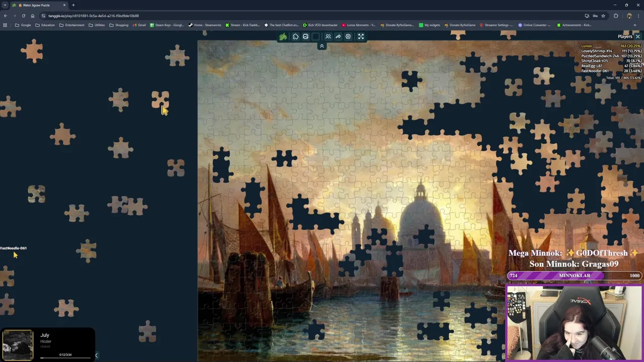Screen dimensions: 644x362
Task: Open the puzzle settings gear icon
Action: click(348, 37)
